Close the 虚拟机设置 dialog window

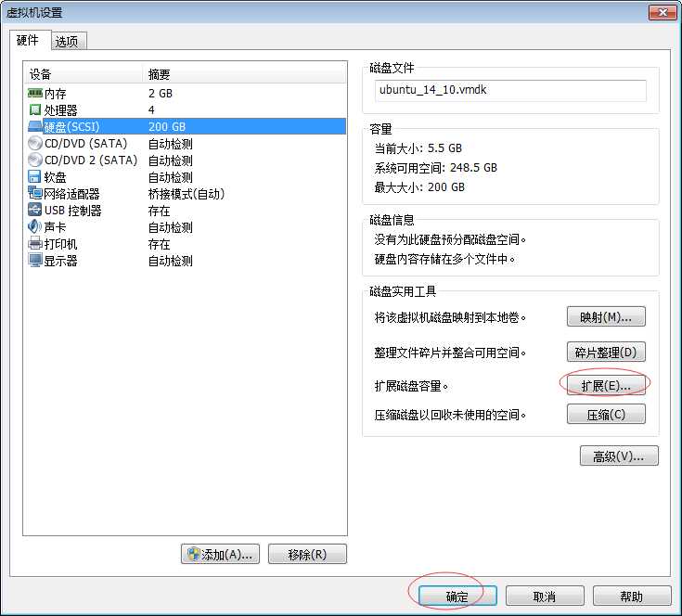tap(663, 13)
